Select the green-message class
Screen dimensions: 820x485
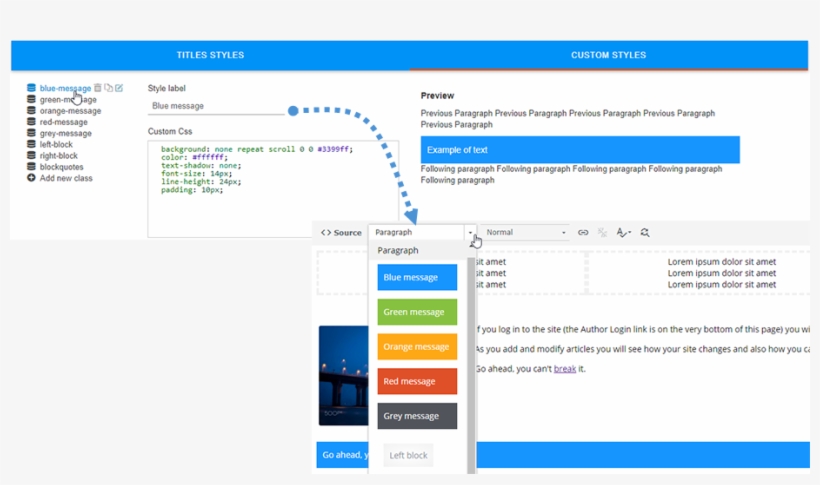68,99
